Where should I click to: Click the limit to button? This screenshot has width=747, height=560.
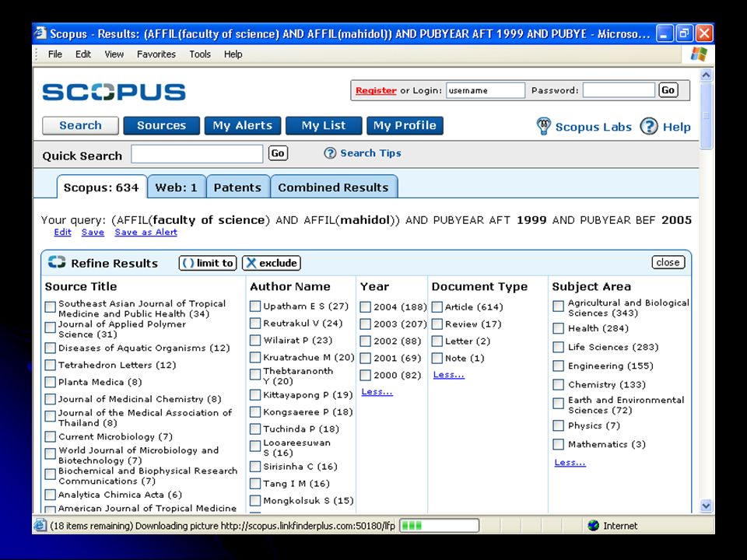coord(208,263)
